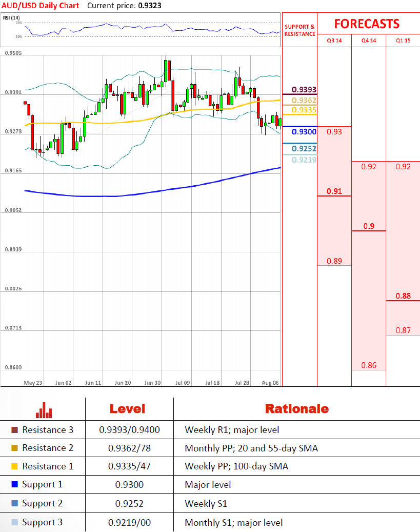Image resolution: width=420 pixels, height=532 pixels.
Task: Click the Q4 14 median forecast 0.9
Action: tap(369, 226)
